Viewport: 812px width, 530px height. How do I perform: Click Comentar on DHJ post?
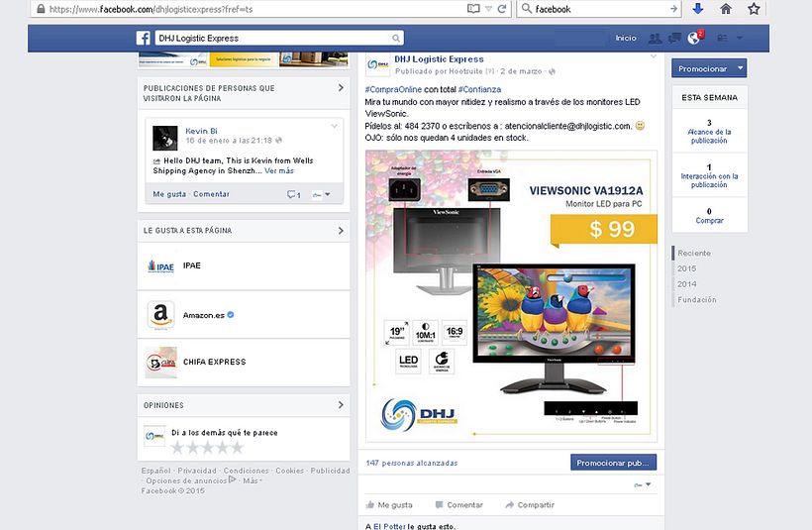click(x=458, y=504)
